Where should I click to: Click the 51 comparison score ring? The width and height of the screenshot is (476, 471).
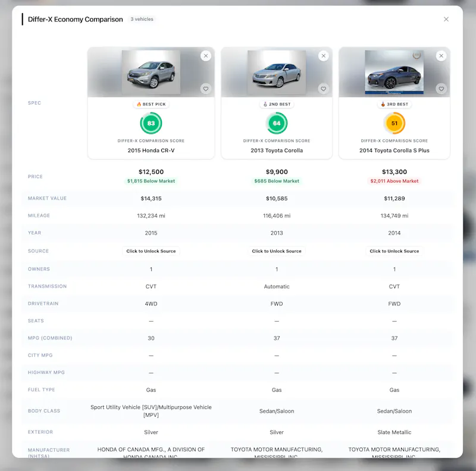pos(394,123)
